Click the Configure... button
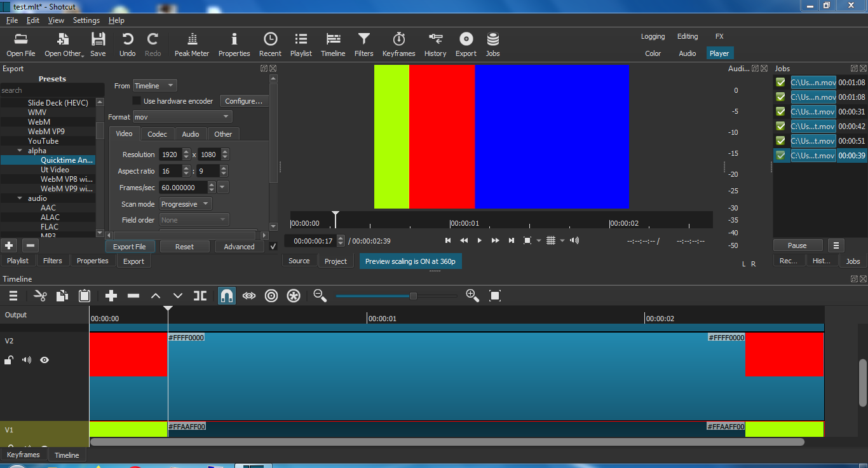This screenshot has height=468, width=868. pos(243,101)
